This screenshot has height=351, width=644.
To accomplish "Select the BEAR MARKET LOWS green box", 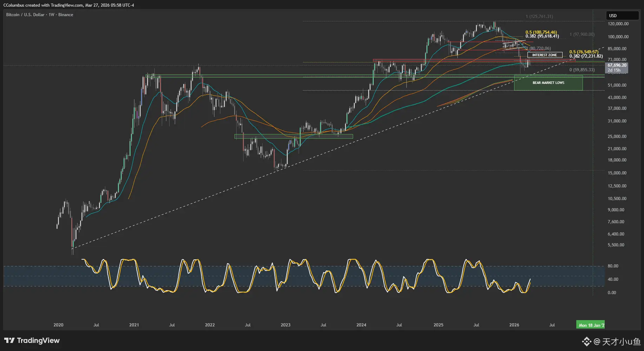I will click(x=548, y=83).
